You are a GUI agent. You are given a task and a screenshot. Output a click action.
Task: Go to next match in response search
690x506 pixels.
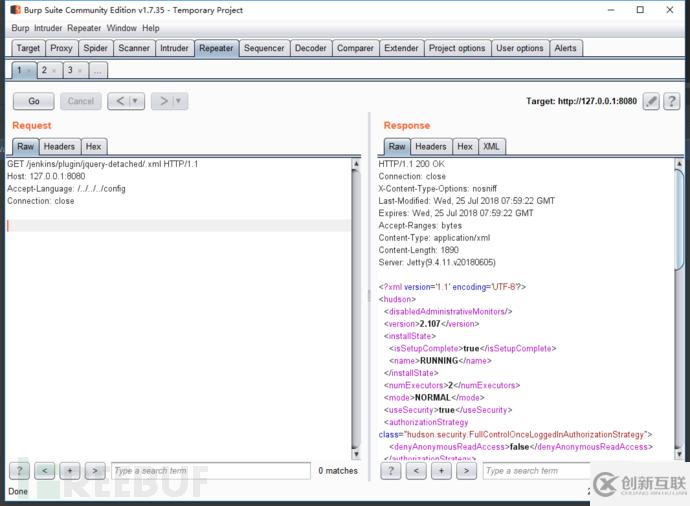(x=466, y=471)
